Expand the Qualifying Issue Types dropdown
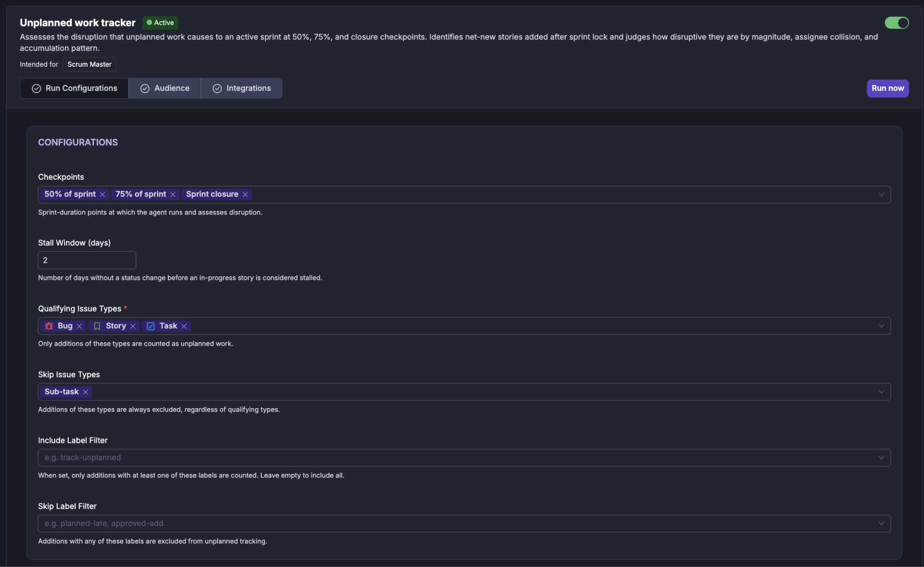The height and width of the screenshot is (567, 924). click(x=881, y=326)
